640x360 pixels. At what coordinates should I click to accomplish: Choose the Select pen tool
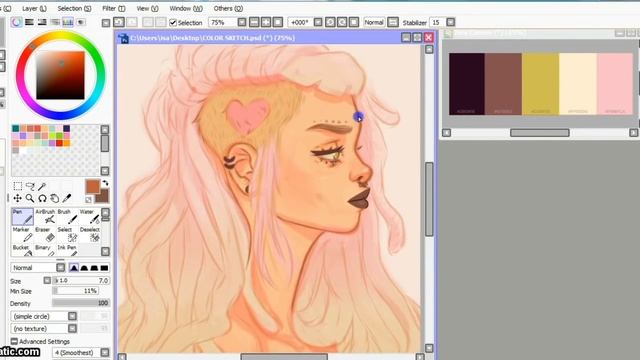(67, 235)
